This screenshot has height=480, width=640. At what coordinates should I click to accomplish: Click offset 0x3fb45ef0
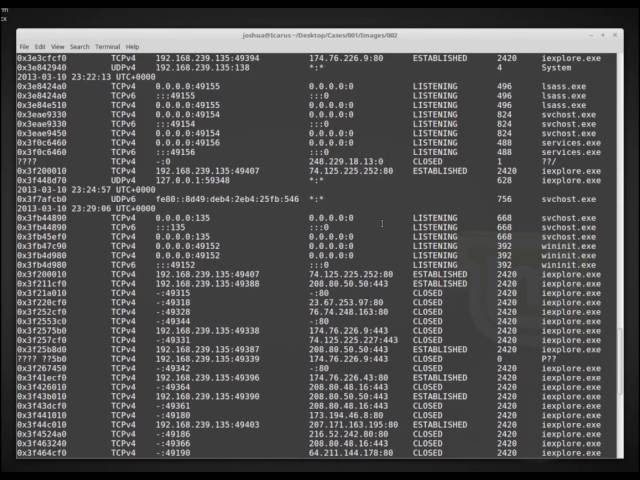coord(42,237)
